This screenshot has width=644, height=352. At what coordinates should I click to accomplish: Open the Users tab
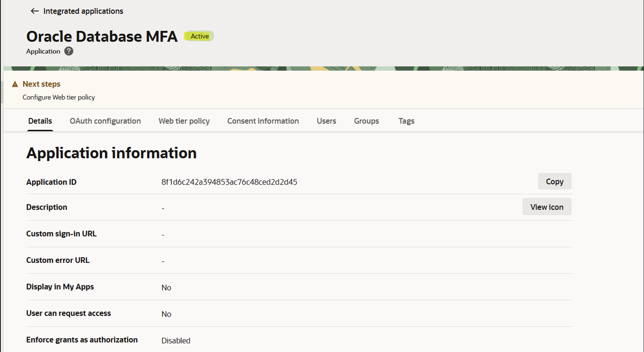tap(326, 121)
